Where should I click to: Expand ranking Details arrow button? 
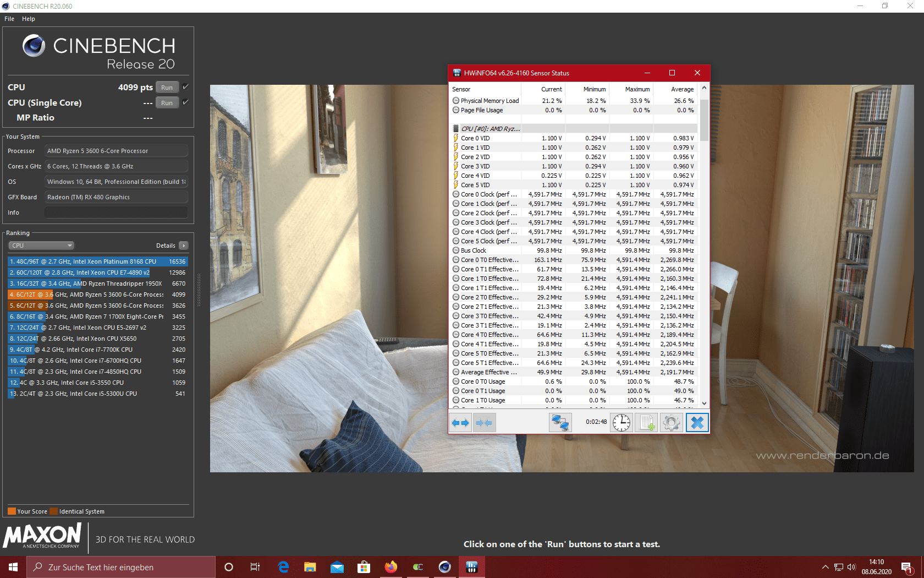coord(184,246)
